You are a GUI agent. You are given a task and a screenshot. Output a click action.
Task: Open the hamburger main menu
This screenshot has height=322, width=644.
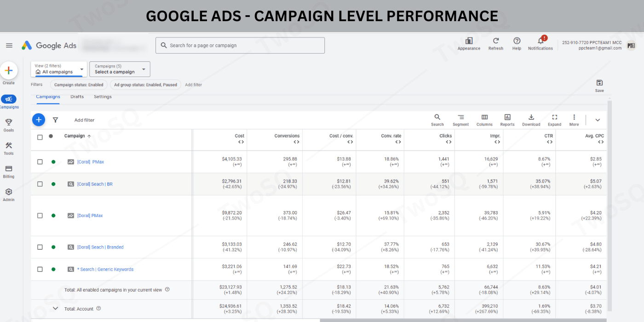(9, 46)
